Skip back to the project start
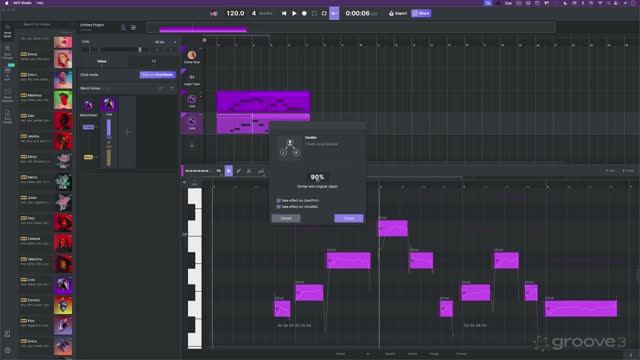The height and width of the screenshot is (360, 640). pyautogui.click(x=284, y=13)
